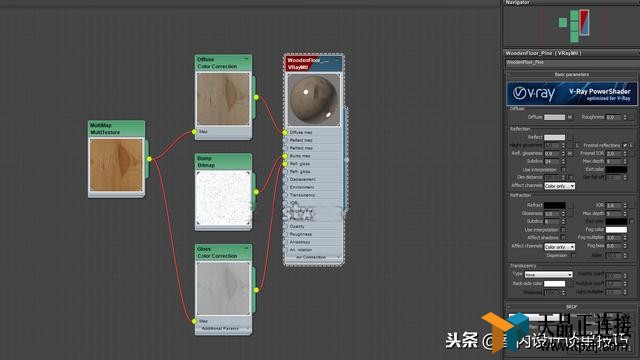The height and width of the screenshot is (360, 640).
Task: Toggle the Fresnel reflections checkbox
Action: [625, 145]
